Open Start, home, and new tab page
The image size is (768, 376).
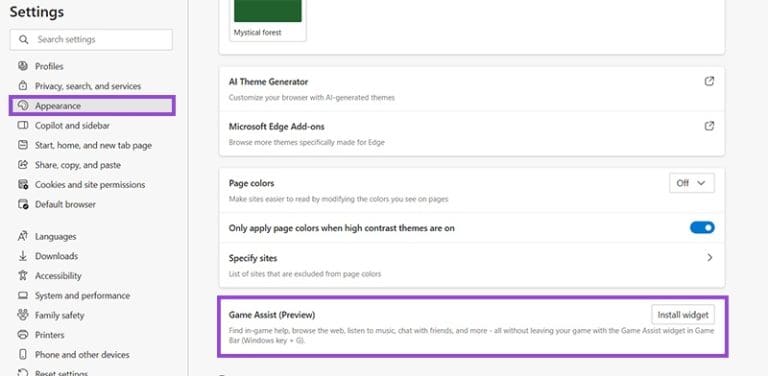[92, 145]
